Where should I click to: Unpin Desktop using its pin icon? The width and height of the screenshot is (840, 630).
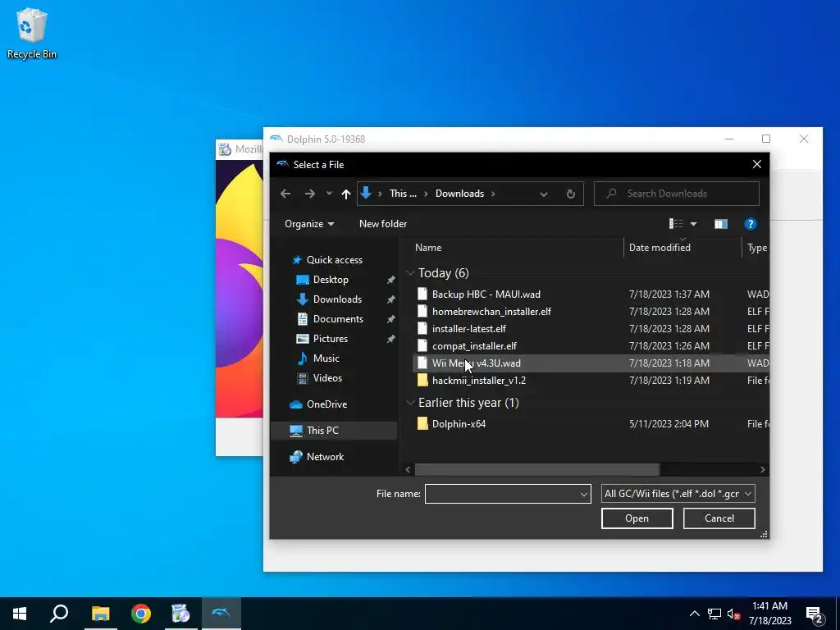click(x=391, y=281)
